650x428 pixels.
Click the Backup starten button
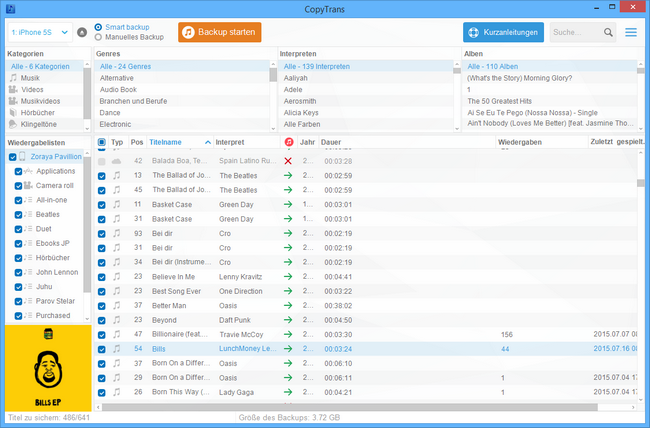pos(219,32)
